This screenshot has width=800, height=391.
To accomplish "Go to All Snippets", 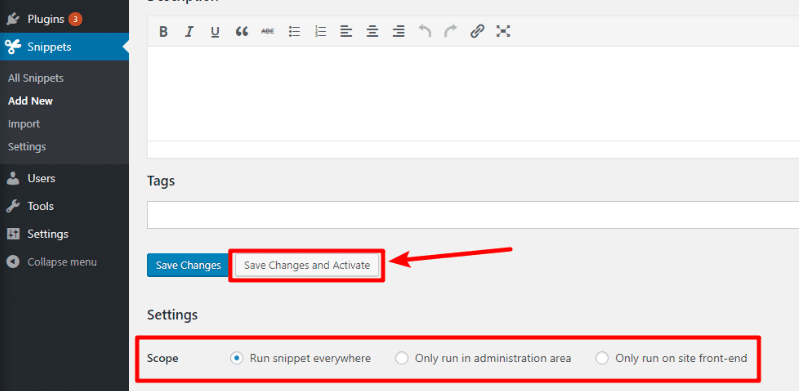I will tap(36, 79).
